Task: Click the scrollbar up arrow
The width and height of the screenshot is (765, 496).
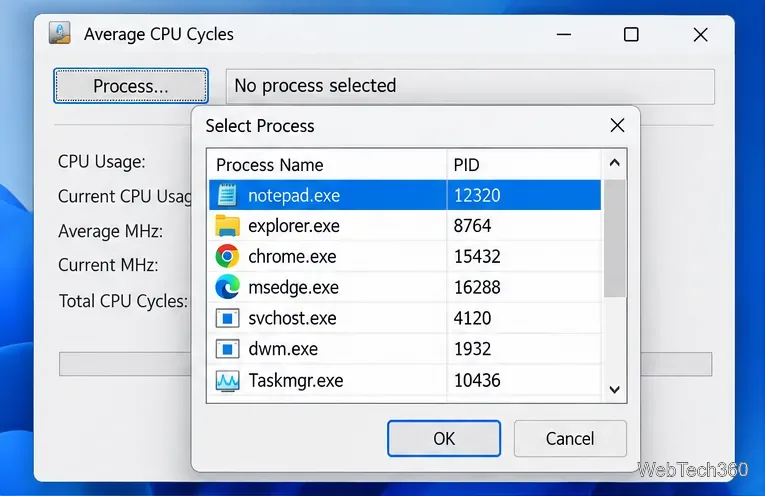Action: point(615,163)
